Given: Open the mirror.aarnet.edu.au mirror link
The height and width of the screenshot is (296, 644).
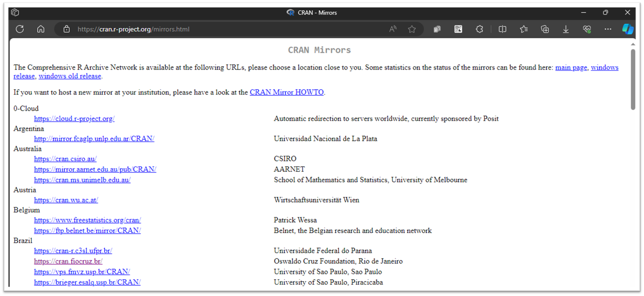Looking at the screenshot, I should click(x=95, y=169).
